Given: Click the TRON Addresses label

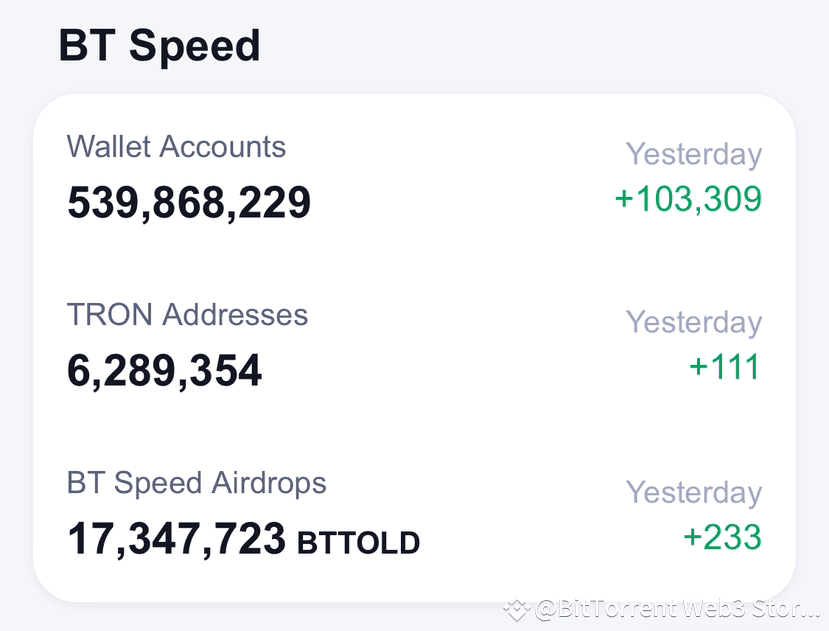Looking at the screenshot, I should pos(186,315).
